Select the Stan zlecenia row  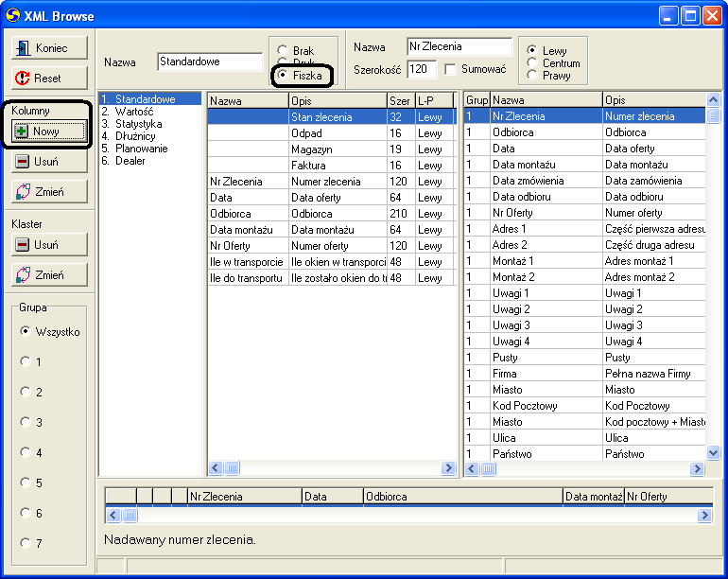pyautogui.click(x=332, y=117)
